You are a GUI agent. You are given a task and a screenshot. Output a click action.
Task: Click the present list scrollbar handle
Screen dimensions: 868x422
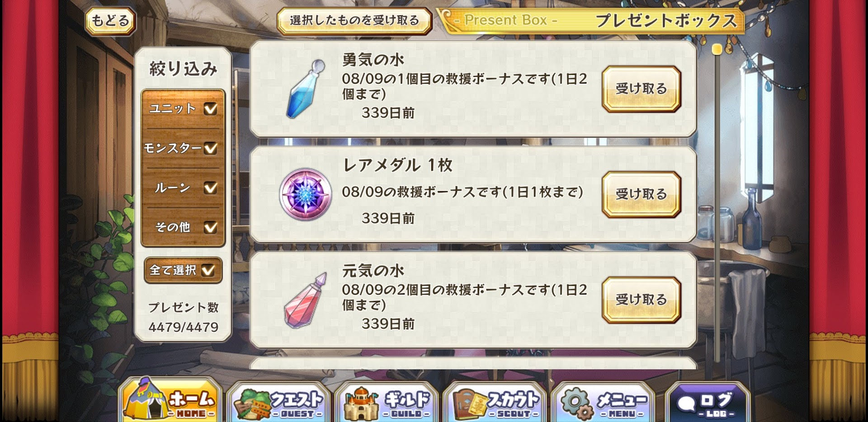pos(717,49)
